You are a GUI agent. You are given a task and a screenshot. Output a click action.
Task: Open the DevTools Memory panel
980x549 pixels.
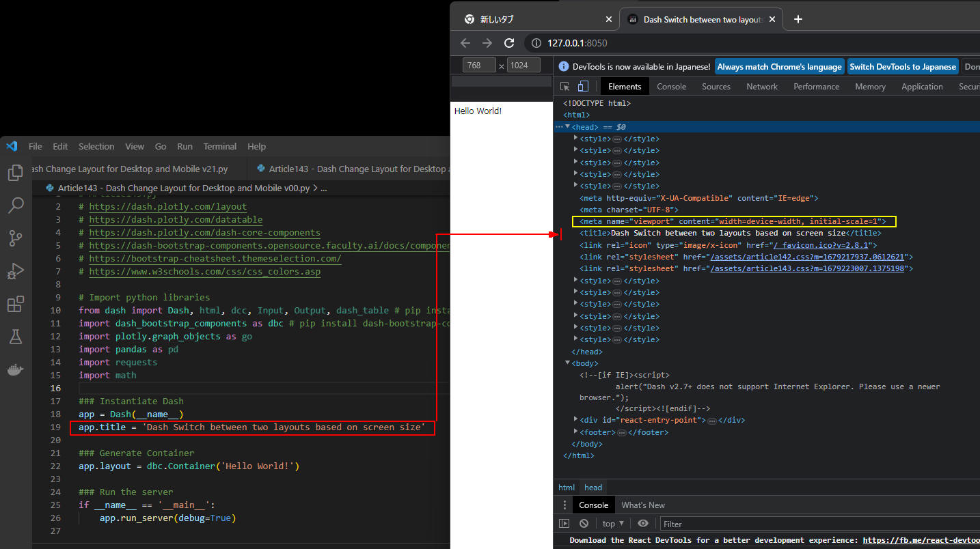point(870,87)
